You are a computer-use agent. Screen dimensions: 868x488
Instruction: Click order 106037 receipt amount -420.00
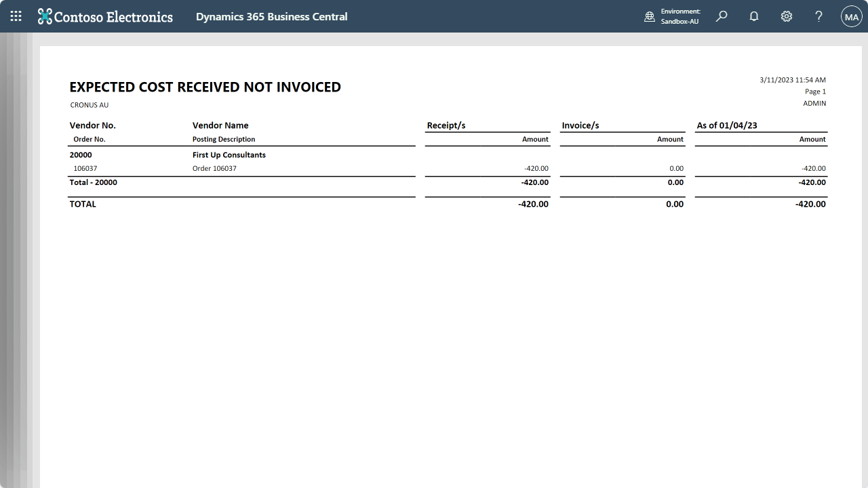coord(536,168)
